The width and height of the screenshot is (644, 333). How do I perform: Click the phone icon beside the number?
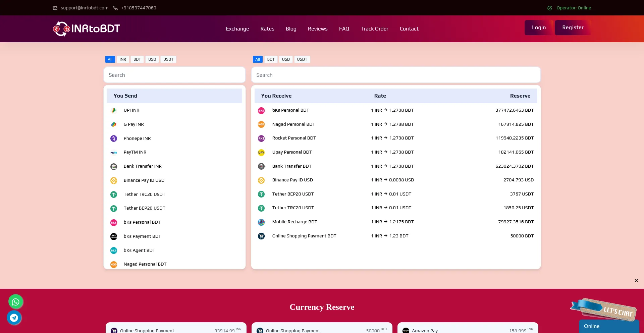pyautogui.click(x=115, y=8)
